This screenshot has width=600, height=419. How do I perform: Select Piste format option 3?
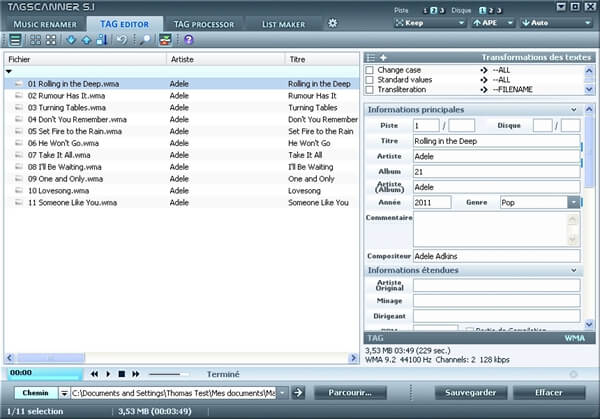pyautogui.click(x=442, y=11)
